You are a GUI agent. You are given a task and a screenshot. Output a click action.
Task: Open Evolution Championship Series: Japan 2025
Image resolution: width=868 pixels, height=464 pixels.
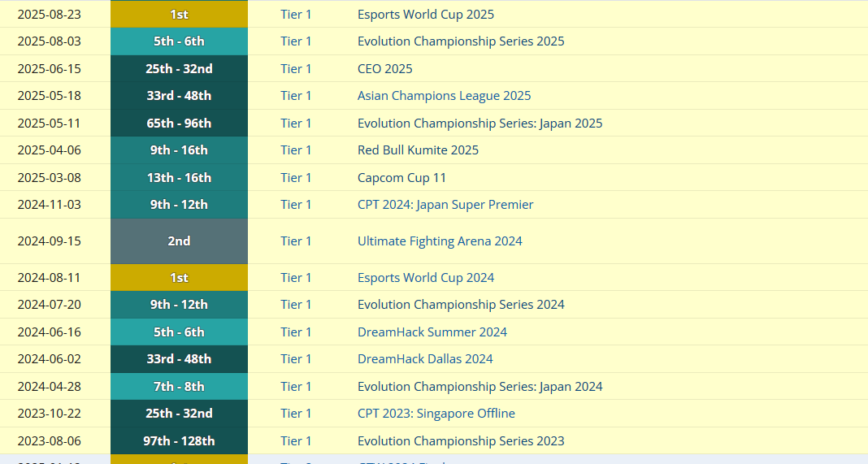tap(480, 123)
